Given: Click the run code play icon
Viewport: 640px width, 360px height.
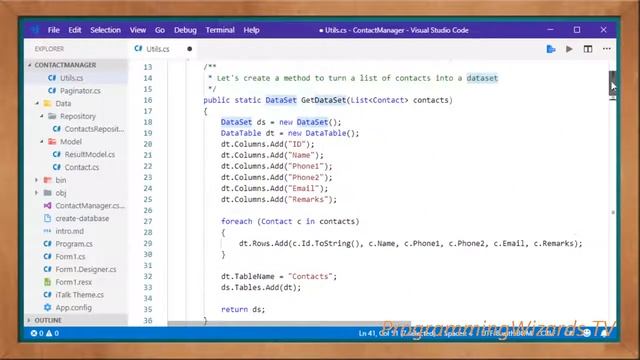Looking at the screenshot, I should (569, 49).
